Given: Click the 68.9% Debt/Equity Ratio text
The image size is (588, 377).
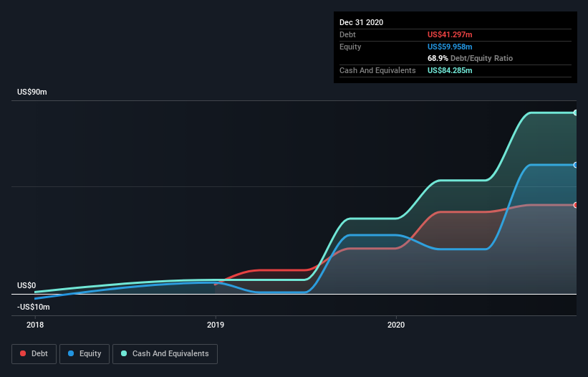Looking at the screenshot, I should point(470,58).
